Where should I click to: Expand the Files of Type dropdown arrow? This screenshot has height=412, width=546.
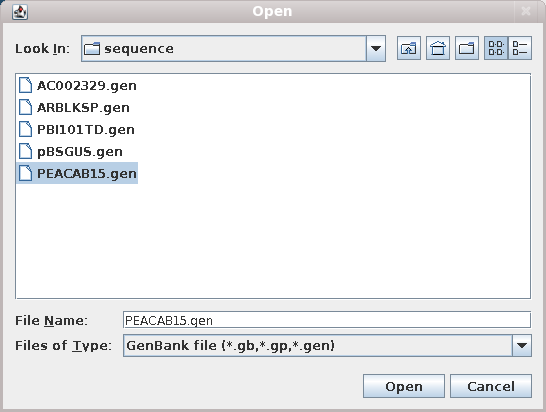(522, 345)
